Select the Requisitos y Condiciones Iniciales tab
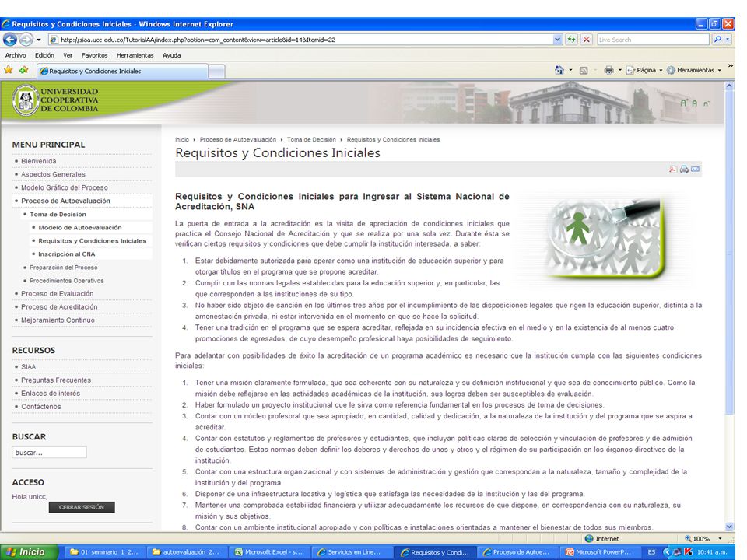The image size is (747, 560). pos(122,71)
